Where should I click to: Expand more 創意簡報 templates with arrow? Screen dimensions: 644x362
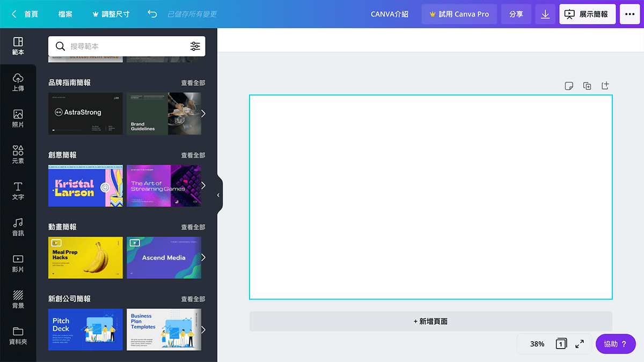(203, 186)
